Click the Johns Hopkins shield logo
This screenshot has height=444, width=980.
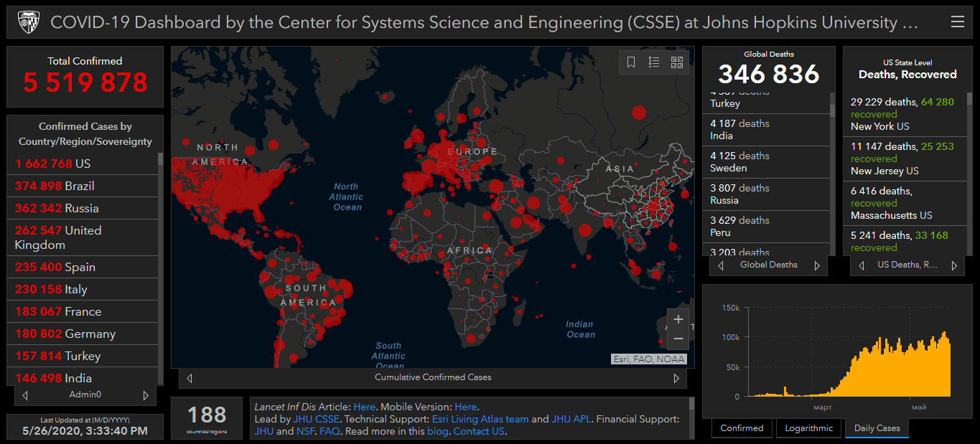tap(29, 22)
